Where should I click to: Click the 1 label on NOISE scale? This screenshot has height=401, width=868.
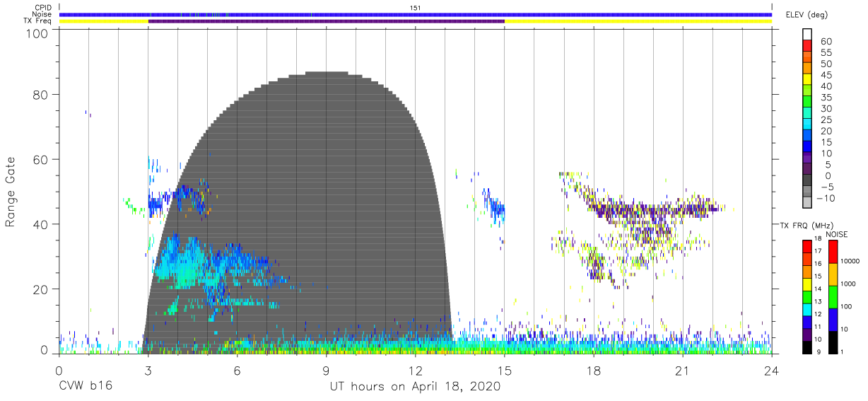(x=843, y=351)
